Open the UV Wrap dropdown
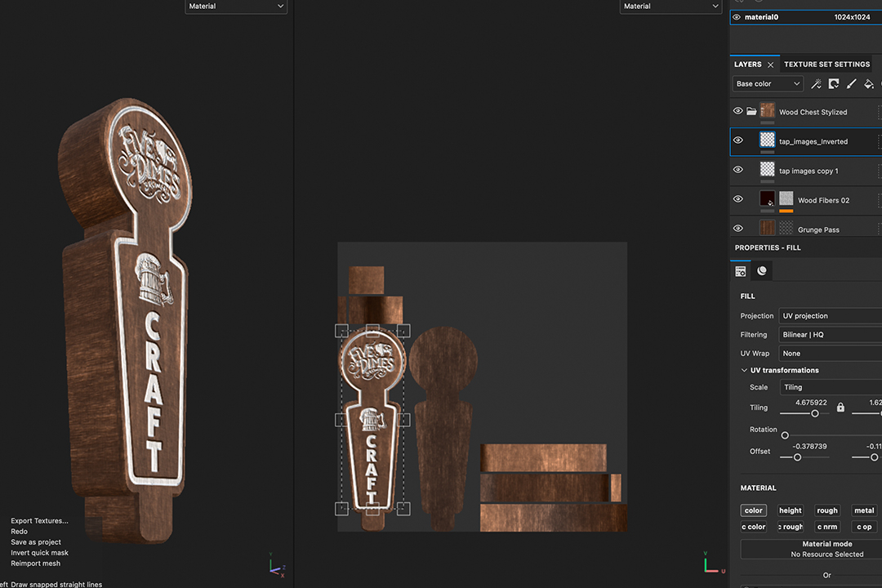 (831, 354)
